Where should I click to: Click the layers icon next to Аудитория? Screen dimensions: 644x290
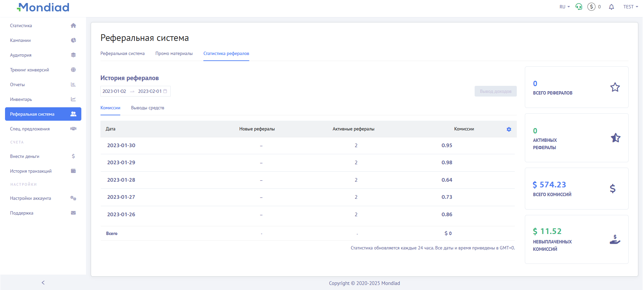pyautogui.click(x=73, y=55)
